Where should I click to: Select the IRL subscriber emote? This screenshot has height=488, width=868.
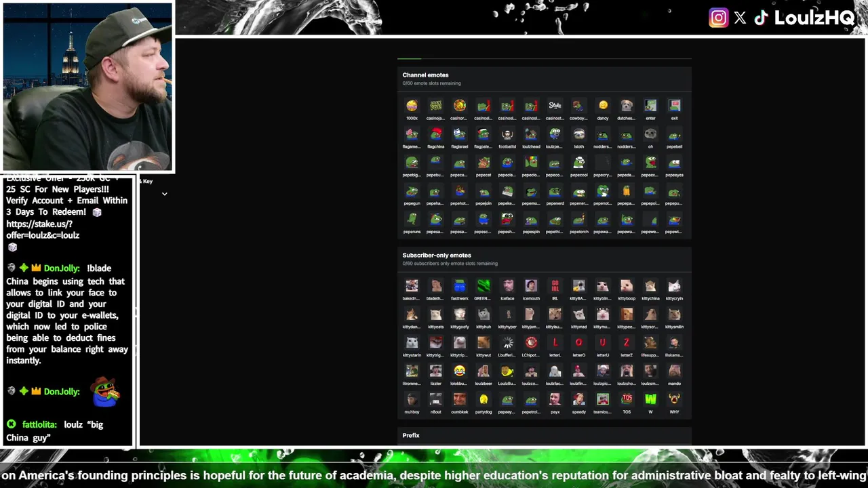[x=555, y=286]
